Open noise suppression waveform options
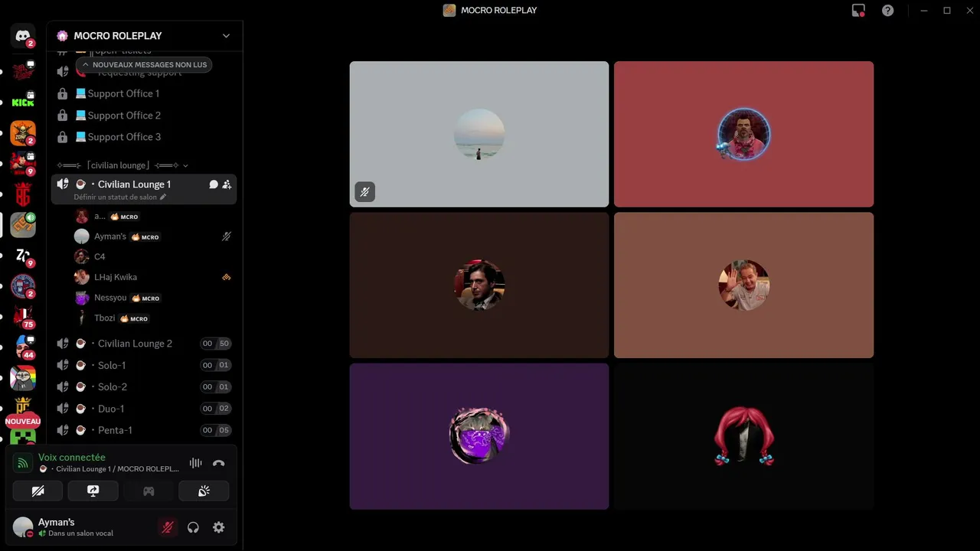 195,463
